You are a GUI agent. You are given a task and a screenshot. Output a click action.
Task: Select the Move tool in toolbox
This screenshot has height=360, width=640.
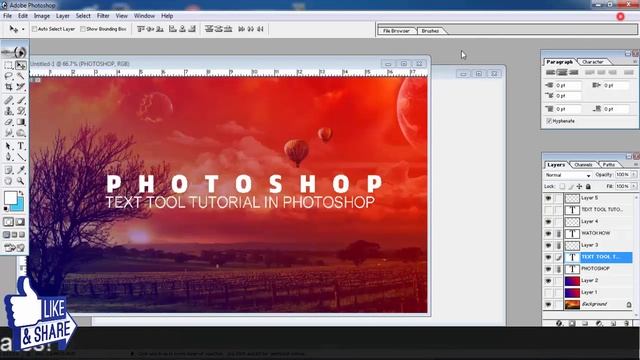(x=20, y=65)
